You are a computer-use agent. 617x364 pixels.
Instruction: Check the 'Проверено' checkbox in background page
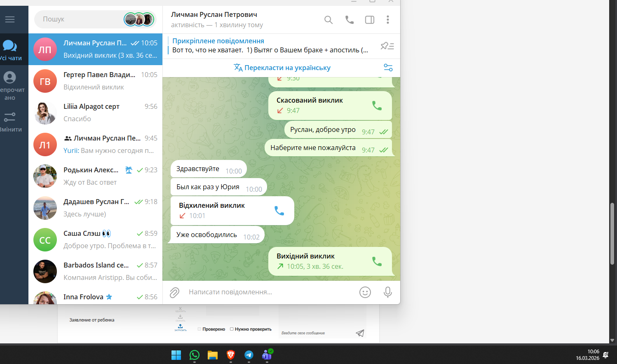199,329
